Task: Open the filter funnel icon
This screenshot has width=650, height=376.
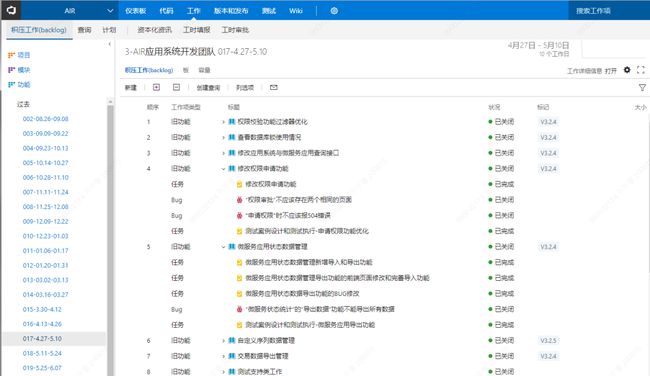Action: click(x=642, y=87)
